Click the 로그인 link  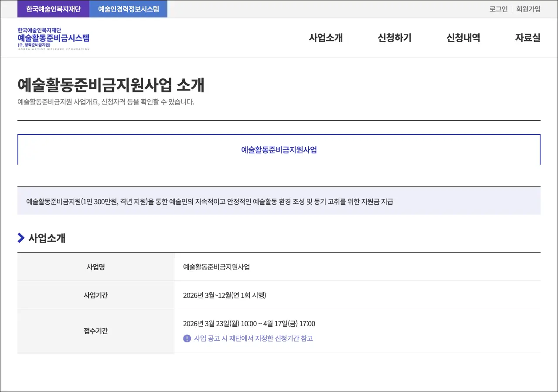[x=498, y=9]
